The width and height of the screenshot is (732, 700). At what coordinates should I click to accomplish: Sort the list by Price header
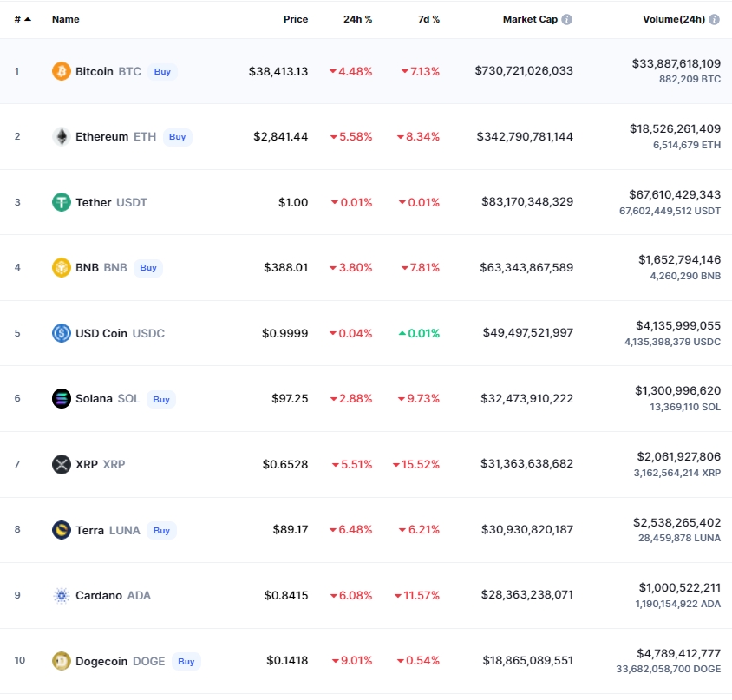[x=295, y=19]
